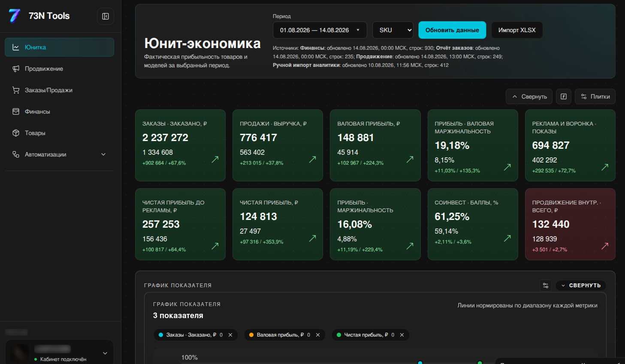Remove Заказы · Заказано chip from chart
The width and height of the screenshot is (625, 364).
coord(230,335)
